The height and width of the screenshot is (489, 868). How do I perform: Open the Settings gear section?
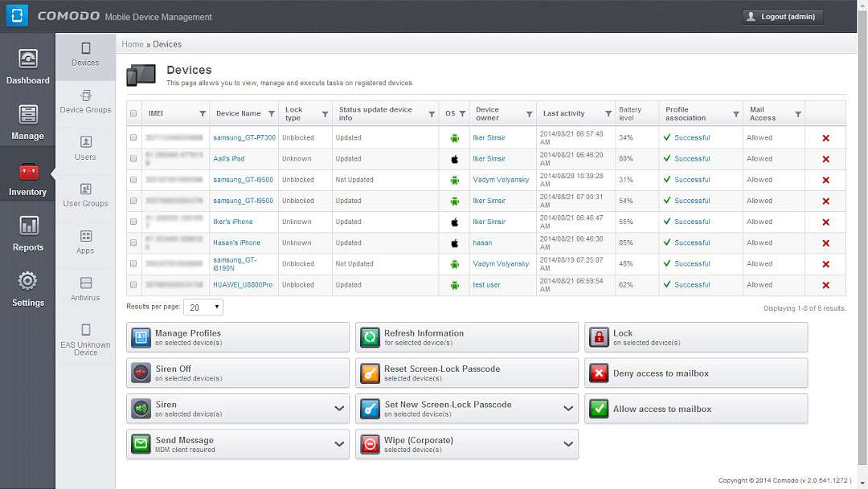[x=27, y=289]
